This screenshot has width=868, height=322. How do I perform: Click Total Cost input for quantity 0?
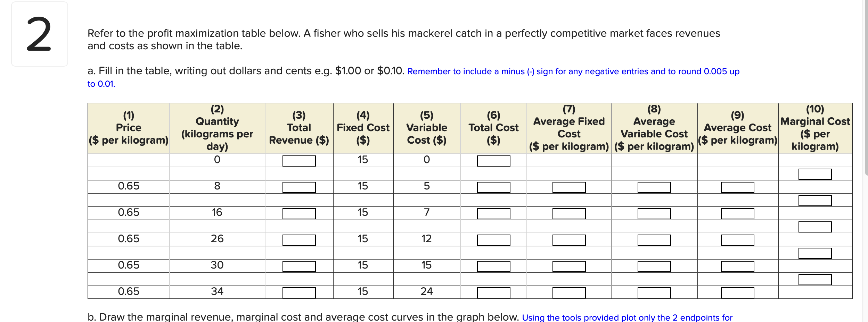(493, 160)
